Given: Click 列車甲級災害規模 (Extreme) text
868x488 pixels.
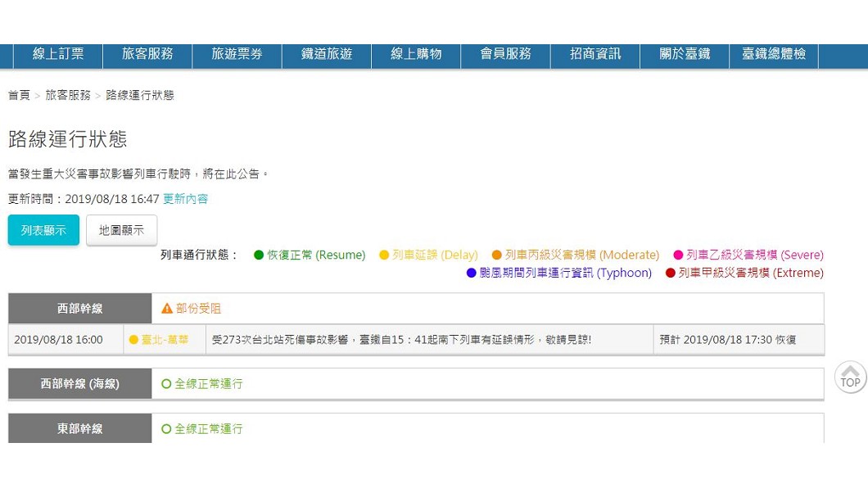Looking at the screenshot, I should click(751, 273).
